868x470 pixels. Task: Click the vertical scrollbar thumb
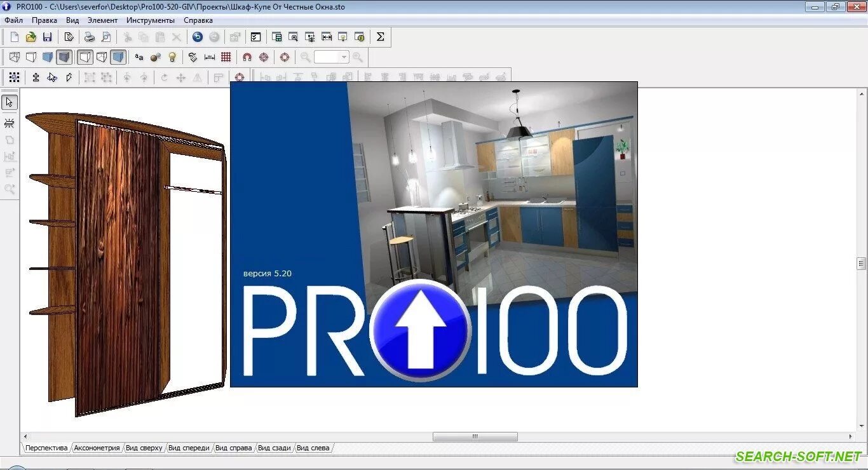[862, 263]
